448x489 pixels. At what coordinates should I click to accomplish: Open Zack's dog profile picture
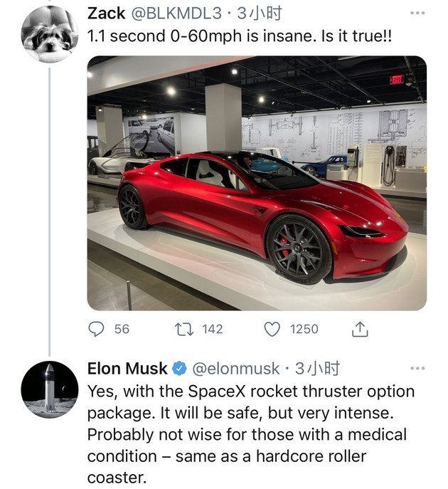[50, 33]
